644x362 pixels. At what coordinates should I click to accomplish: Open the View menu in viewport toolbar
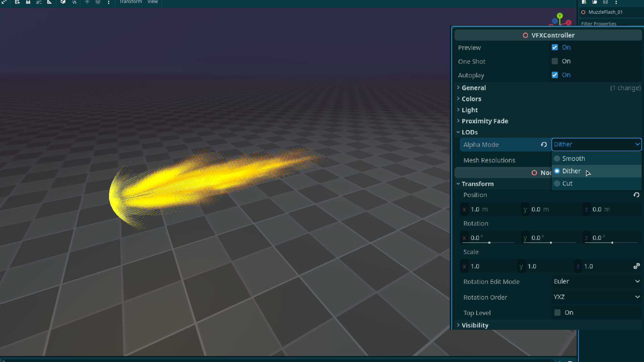(153, 2)
